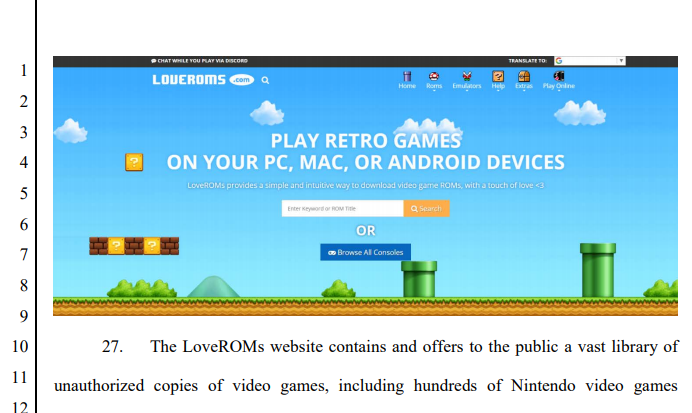The height and width of the screenshot is (413, 692).
Task: Open the Translate To language dropdown
Action: tap(590, 61)
